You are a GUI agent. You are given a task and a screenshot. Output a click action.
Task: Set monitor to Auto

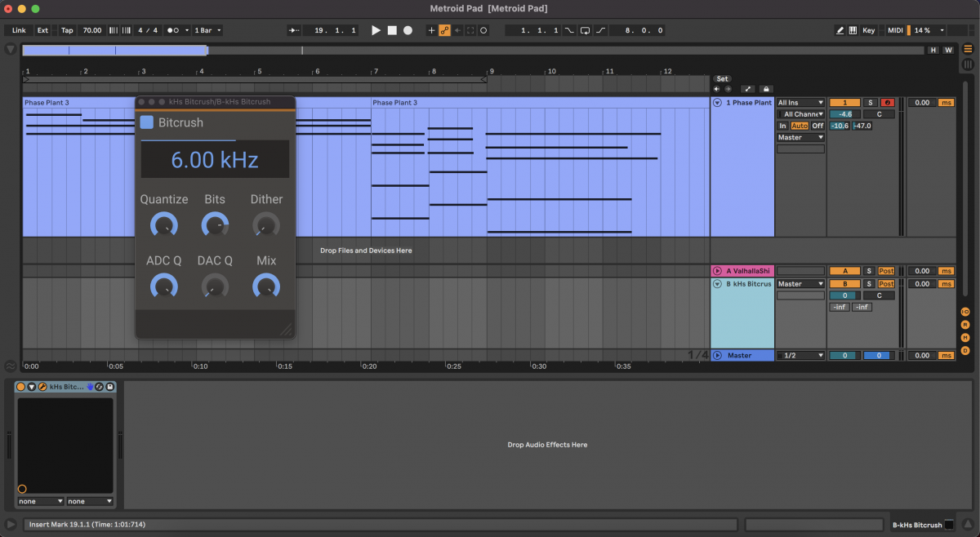point(800,126)
